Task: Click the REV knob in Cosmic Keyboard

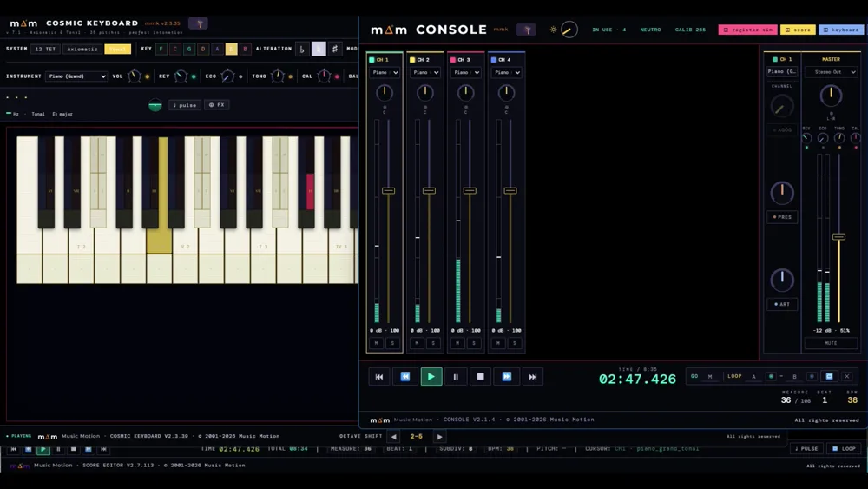Action: point(181,76)
